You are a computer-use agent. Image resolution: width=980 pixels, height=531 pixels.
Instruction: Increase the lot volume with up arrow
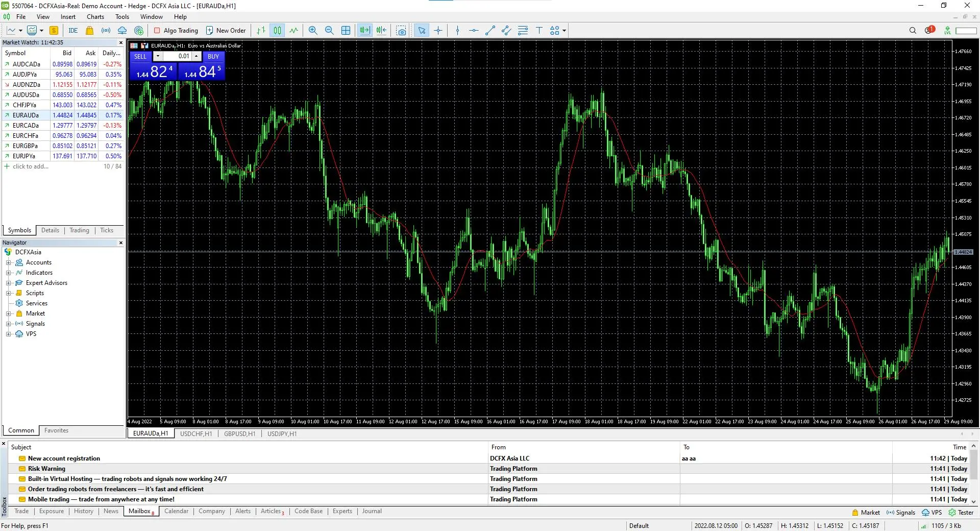pyautogui.click(x=196, y=56)
